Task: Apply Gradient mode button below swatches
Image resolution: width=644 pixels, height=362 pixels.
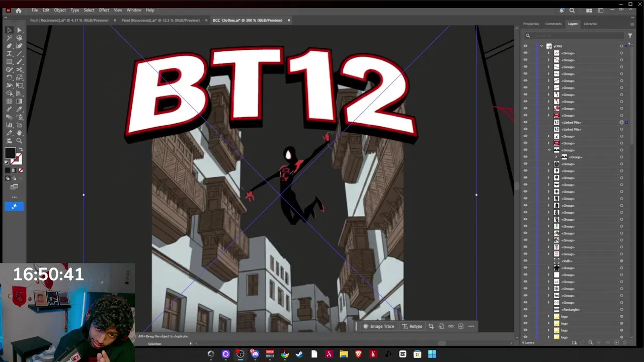Action: pyautogui.click(x=14, y=170)
